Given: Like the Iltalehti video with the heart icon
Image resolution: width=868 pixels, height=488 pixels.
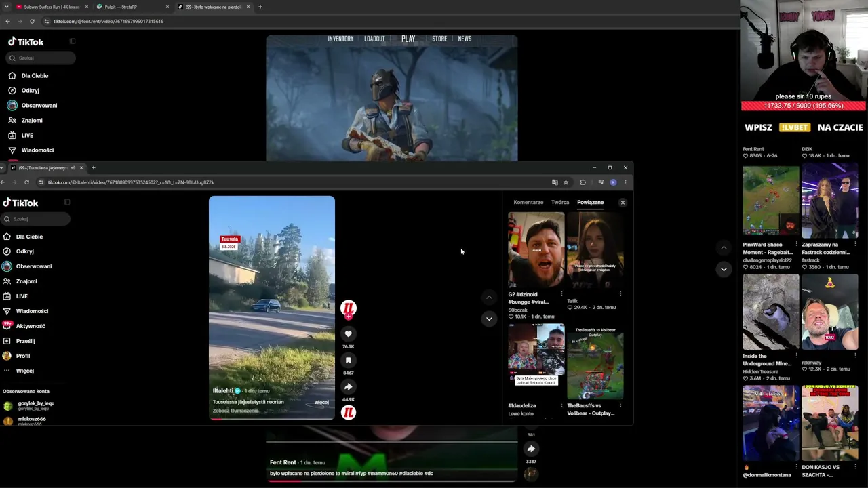Looking at the screenshot, I should [x=348, y=334].
